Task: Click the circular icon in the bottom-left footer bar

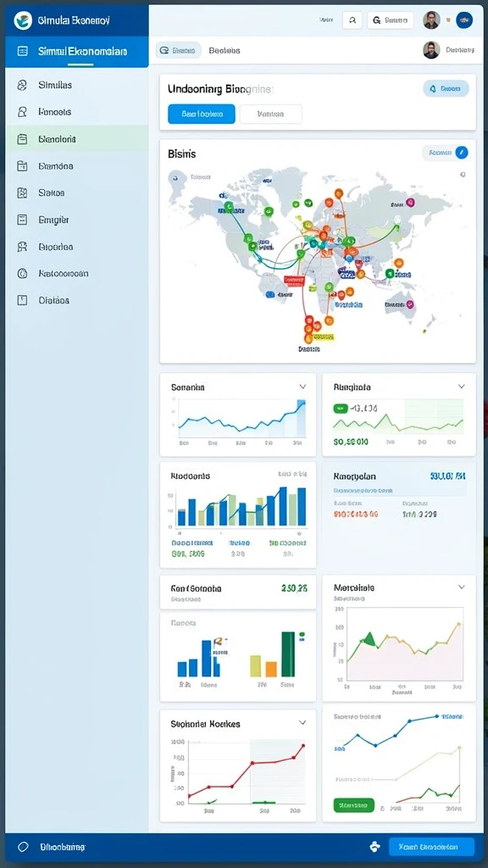Action: click(23, 847)
